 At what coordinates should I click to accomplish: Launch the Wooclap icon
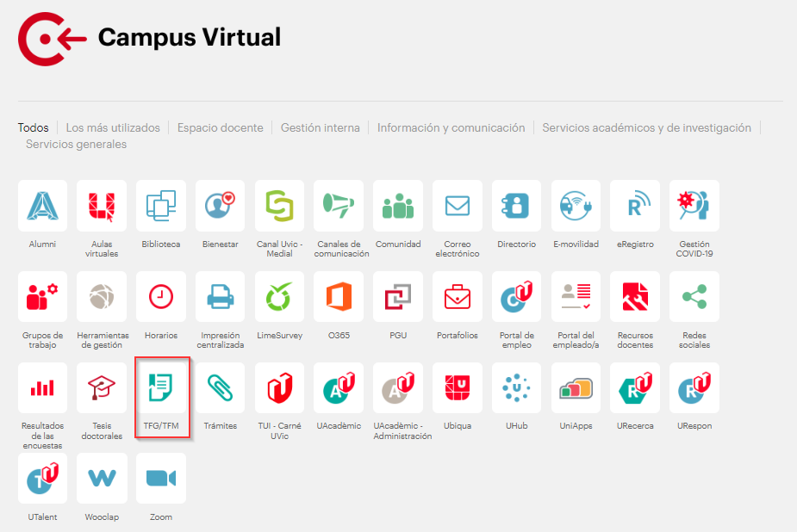coord(102,478)
